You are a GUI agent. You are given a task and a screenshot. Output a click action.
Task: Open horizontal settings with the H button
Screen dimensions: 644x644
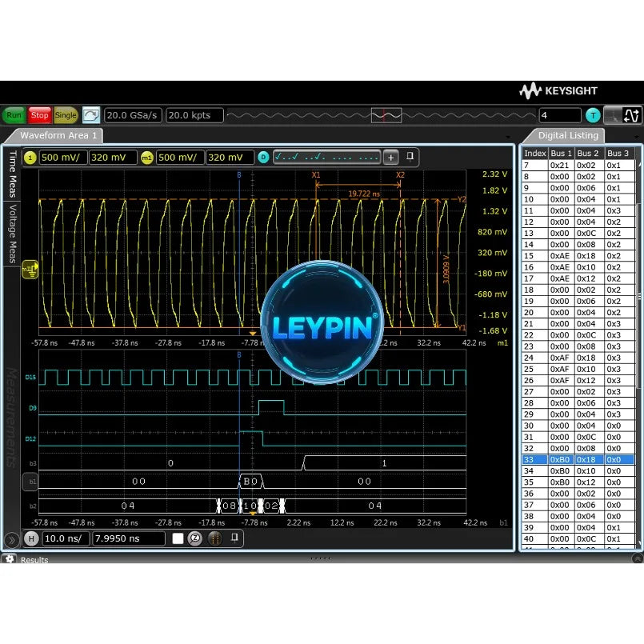(31, 538)
